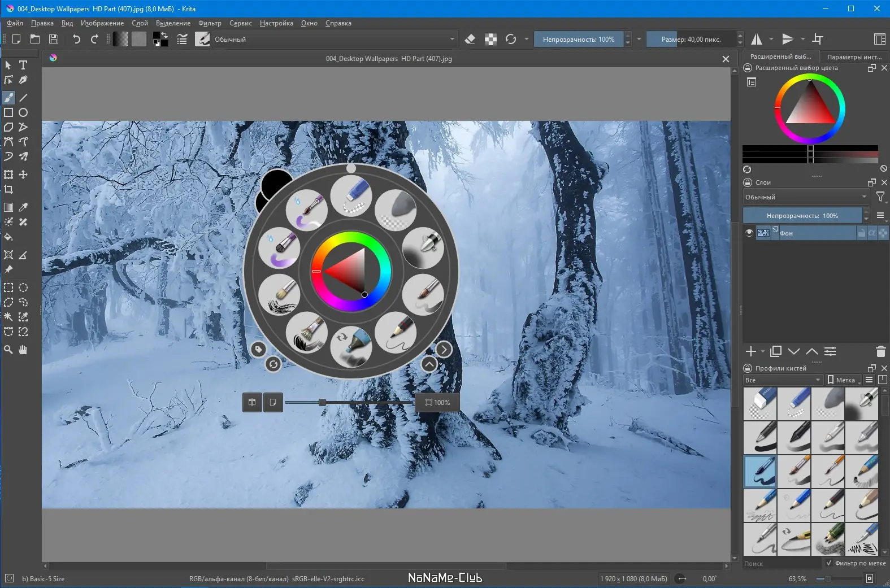Enable wrap-around mode
The width and height of the screenshot is (890, 588).
click(818, 39)
